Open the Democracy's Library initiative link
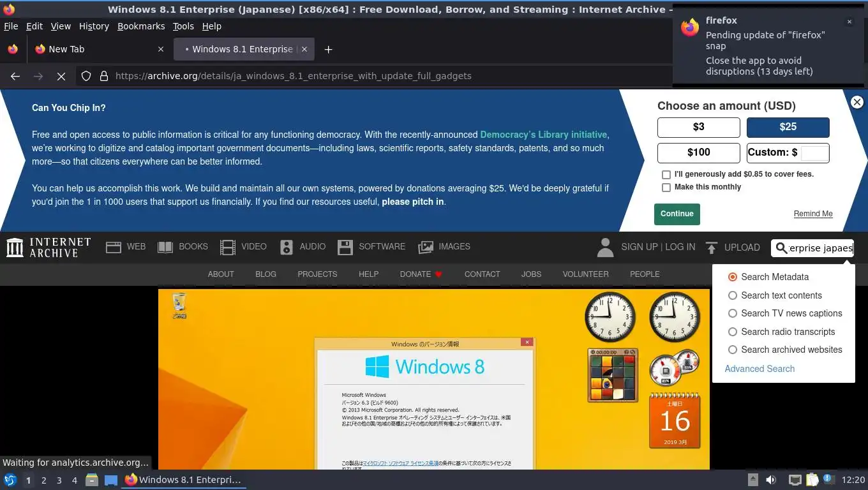The image size is (868, 490). [544, 135]
